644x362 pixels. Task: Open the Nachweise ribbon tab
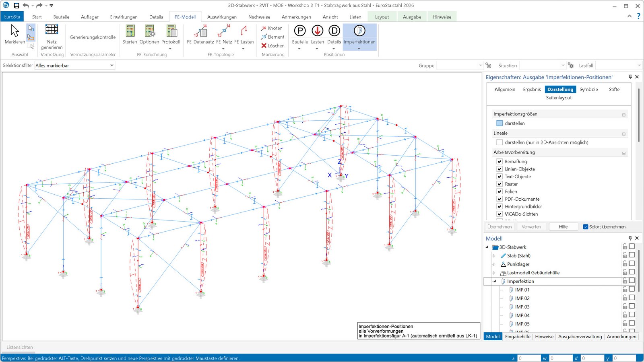tap(259, 17)
